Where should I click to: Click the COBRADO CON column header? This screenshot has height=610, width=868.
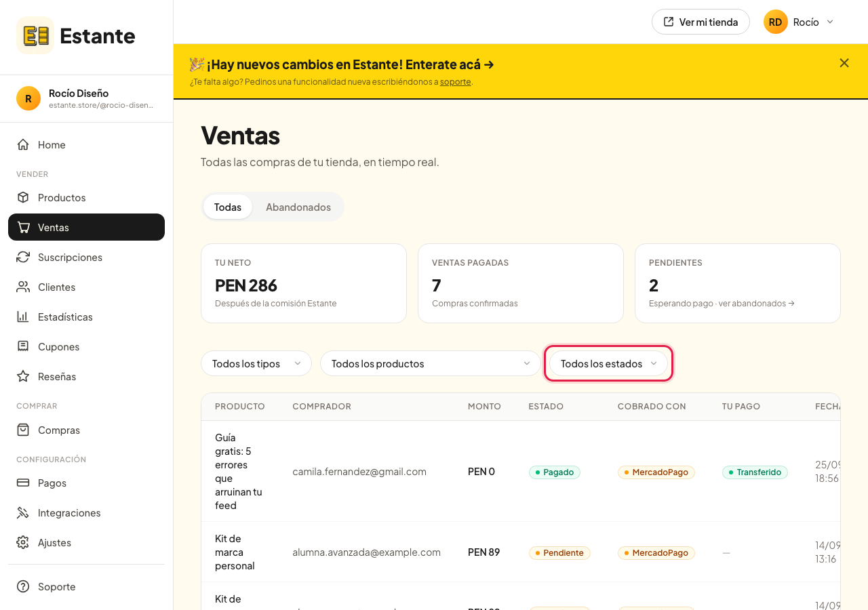coord(652,407)
